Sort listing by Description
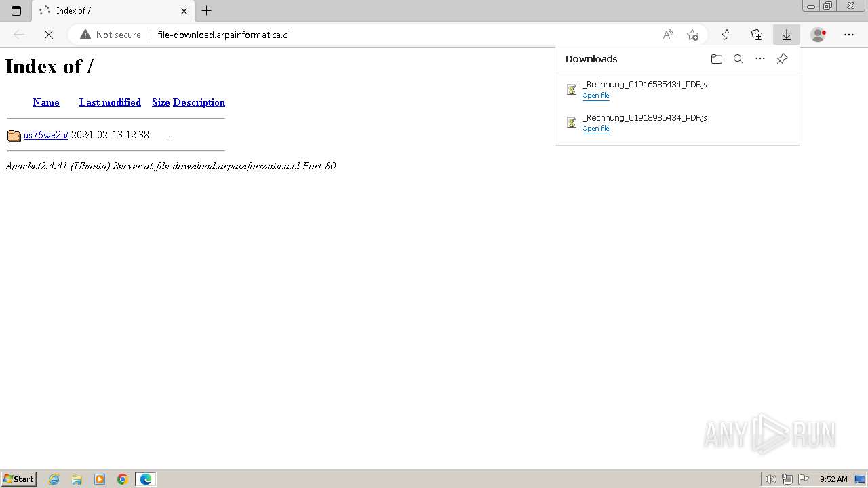This screenshot has width=868, height=488. pos(199,102)
